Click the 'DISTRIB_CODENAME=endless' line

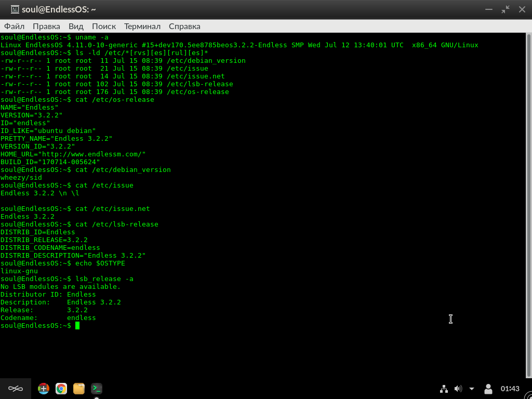pyautogui.click(x=50, y=248)
